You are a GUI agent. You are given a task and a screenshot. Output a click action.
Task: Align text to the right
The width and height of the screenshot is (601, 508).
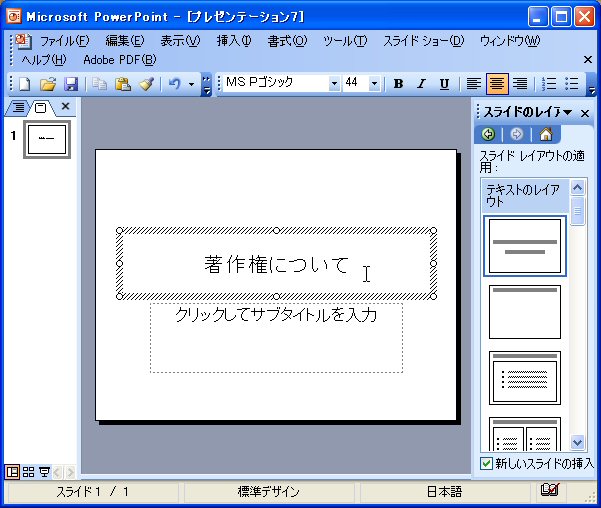tap(520, 84)
